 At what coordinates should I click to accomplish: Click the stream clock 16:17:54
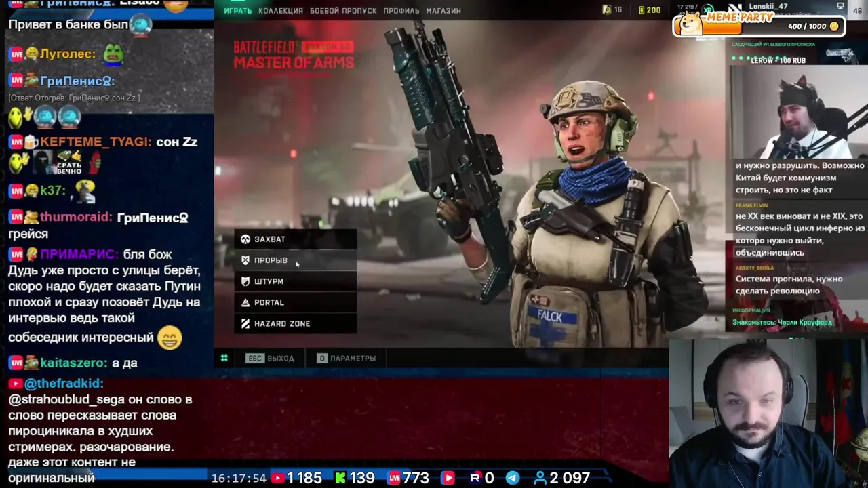click(239, 478)
